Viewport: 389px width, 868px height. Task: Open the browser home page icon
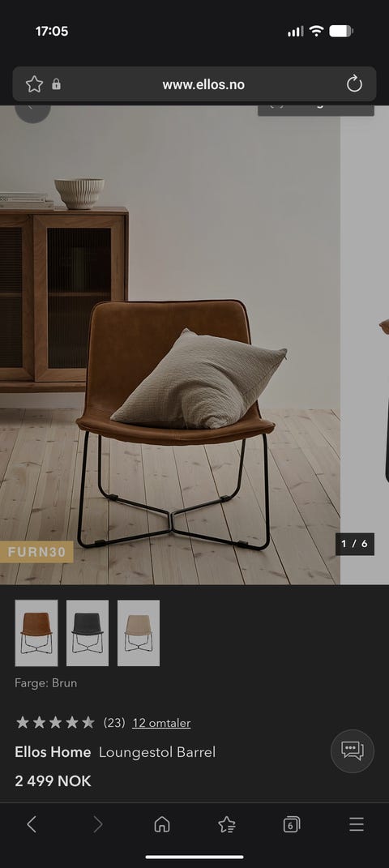[161, 824]
